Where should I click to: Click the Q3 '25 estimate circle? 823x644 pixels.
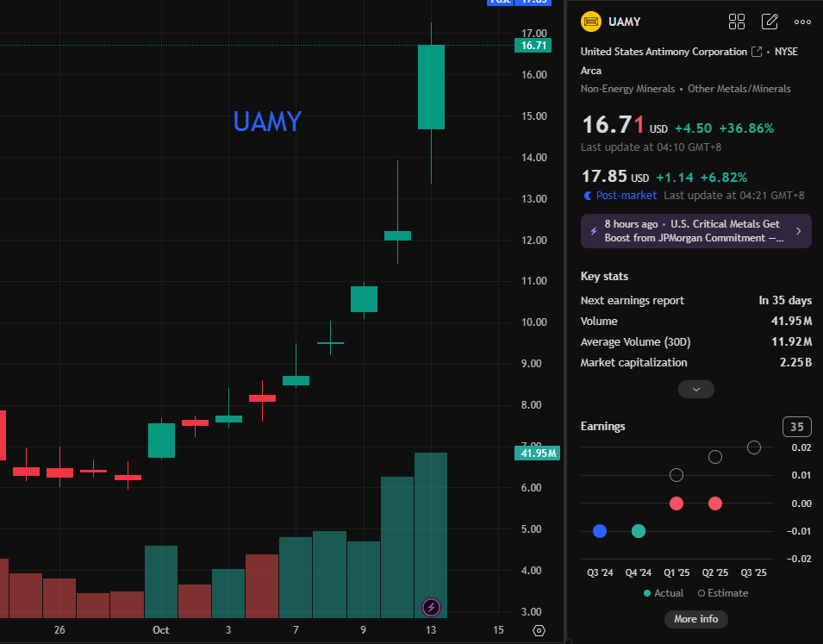(754, 447)
